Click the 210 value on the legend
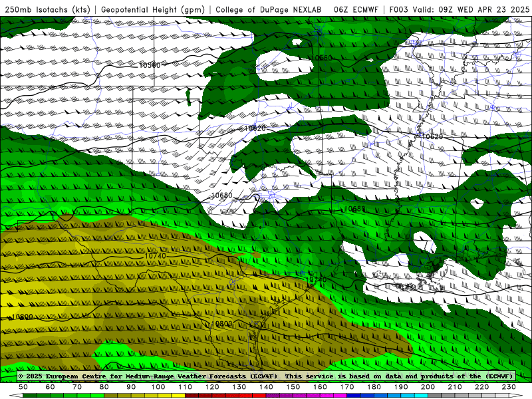The image size is (532, 399). pyautogui.click(x=455, y=387)
